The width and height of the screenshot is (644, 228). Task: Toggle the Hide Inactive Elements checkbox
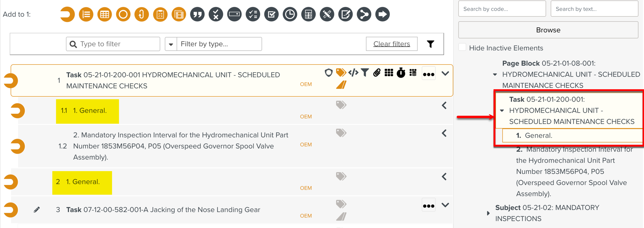462,48
